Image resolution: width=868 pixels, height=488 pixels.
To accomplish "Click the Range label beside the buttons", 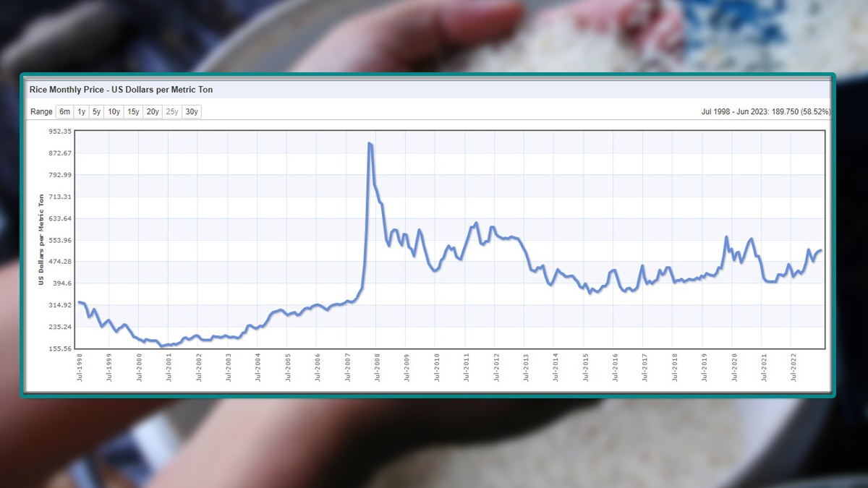I will (x=41, y=112).
